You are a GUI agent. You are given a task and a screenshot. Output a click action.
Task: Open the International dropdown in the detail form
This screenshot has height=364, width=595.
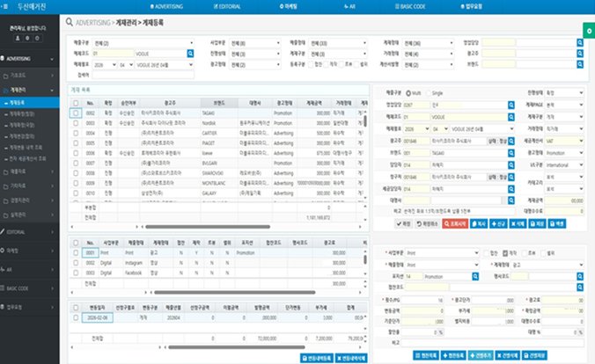click(x=564, y=165)
